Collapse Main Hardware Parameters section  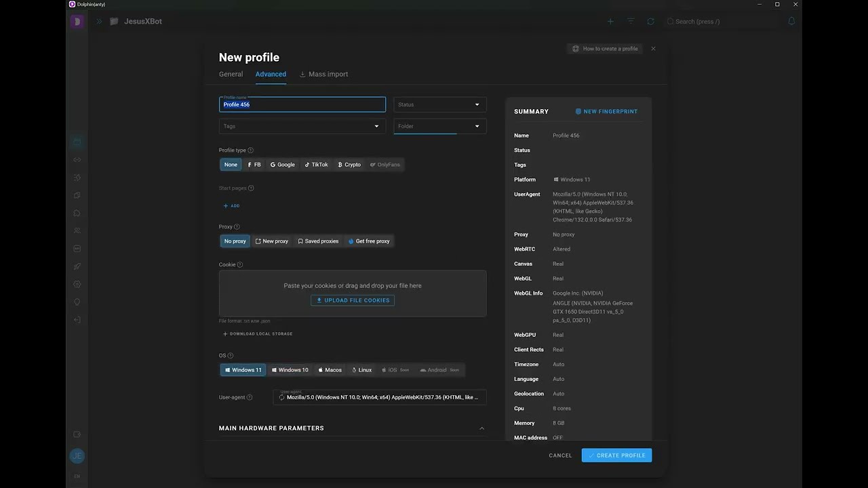[x=482, y=428]
